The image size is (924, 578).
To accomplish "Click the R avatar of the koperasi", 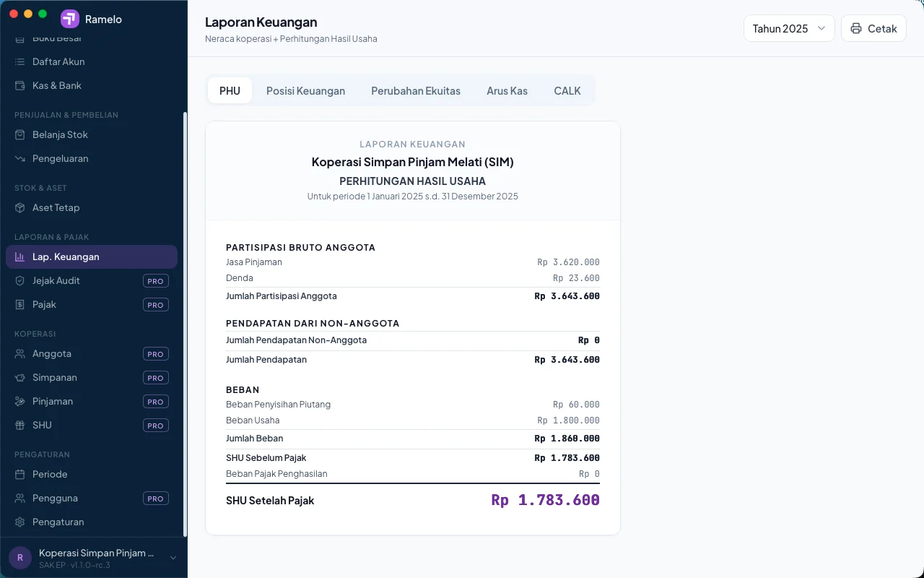I will coord(20,557).
